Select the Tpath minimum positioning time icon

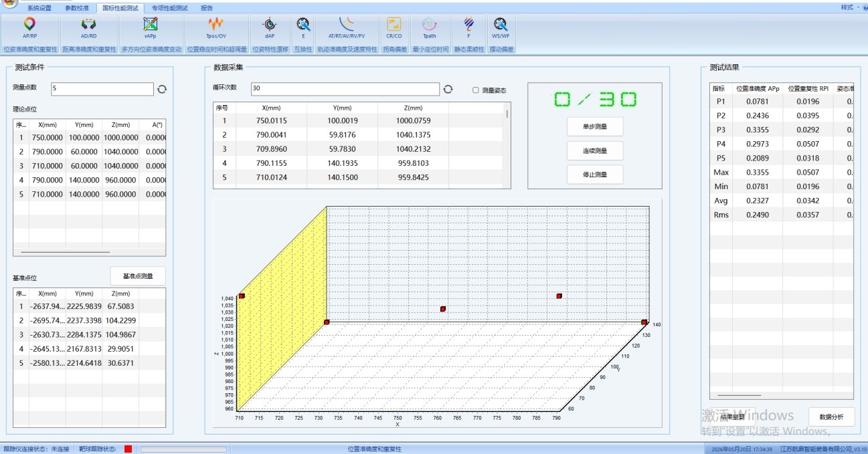(x=430, y=28)
